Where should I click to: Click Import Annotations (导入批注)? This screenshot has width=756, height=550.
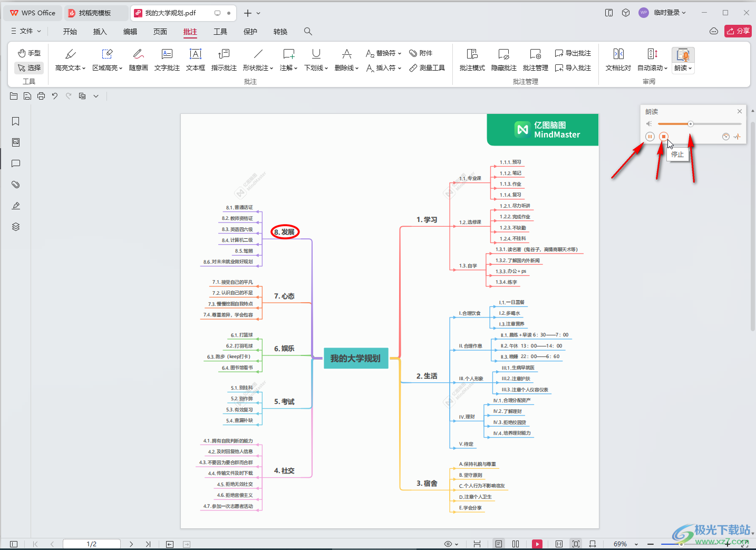[x=573, y=67]
